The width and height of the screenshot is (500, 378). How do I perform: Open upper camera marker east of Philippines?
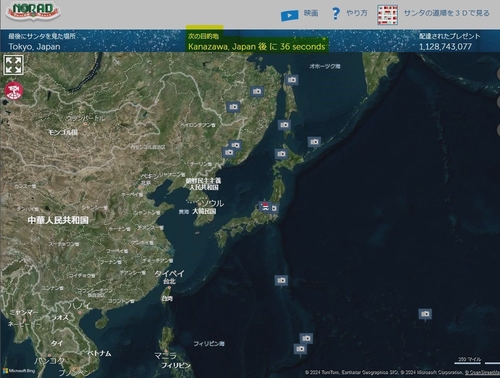pos(306,339)
